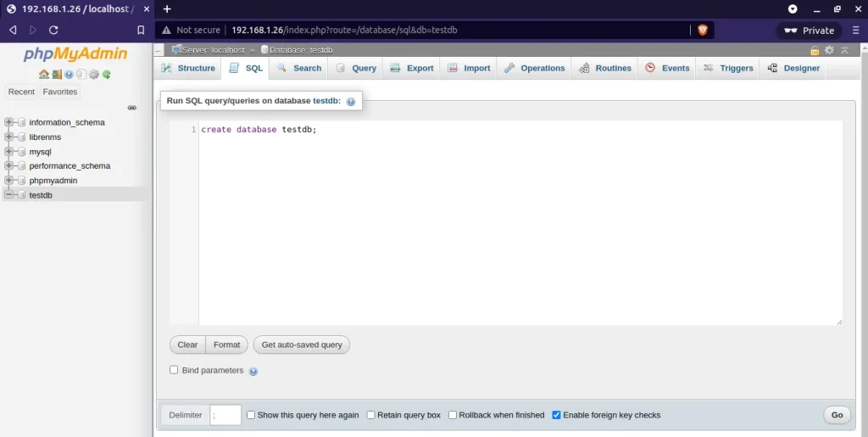The image size is (868, 437).
Task: Collapse navigation panel small toggle at breadcrumb left
Action: (159, 50)
